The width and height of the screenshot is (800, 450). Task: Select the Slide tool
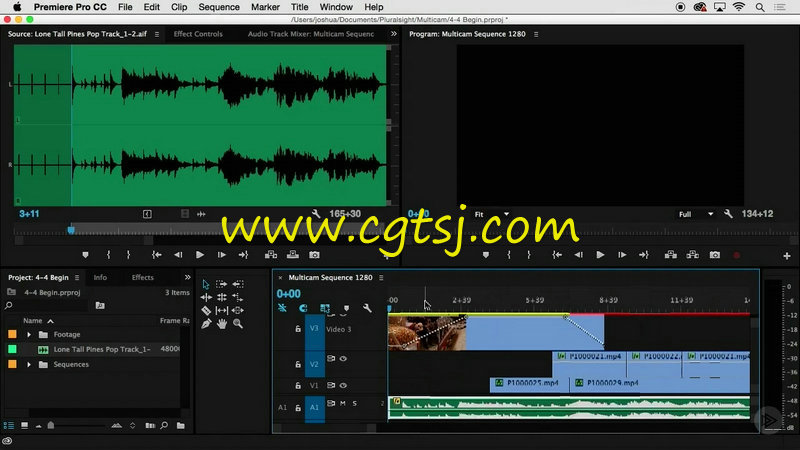(238, 310)
